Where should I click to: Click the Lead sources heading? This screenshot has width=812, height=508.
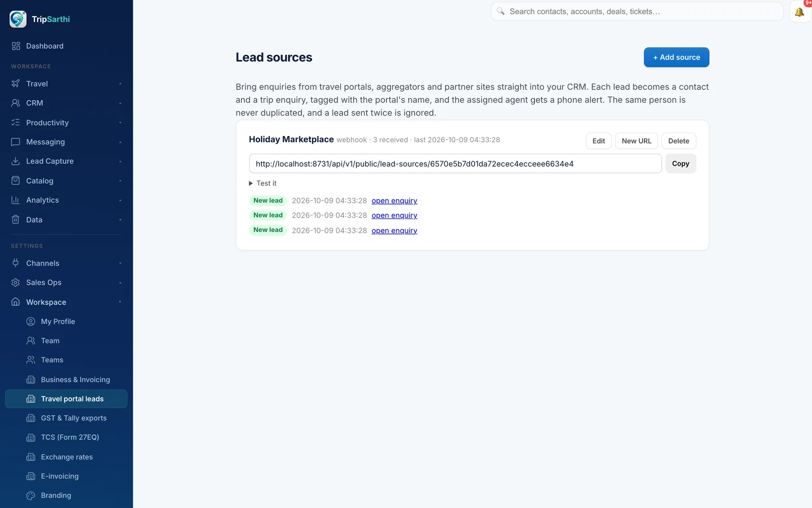[274, 57]
